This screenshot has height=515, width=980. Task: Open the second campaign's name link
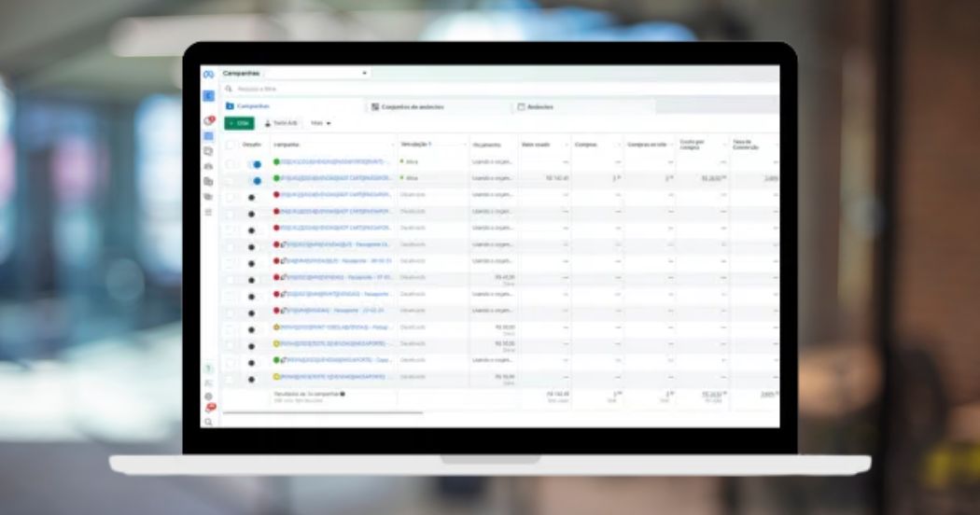pos(336,178)
